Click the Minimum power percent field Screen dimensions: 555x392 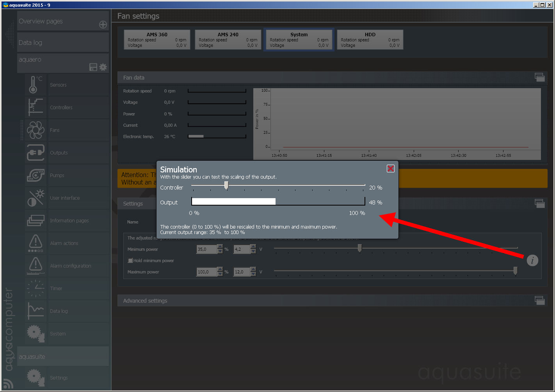pos(206,249)
